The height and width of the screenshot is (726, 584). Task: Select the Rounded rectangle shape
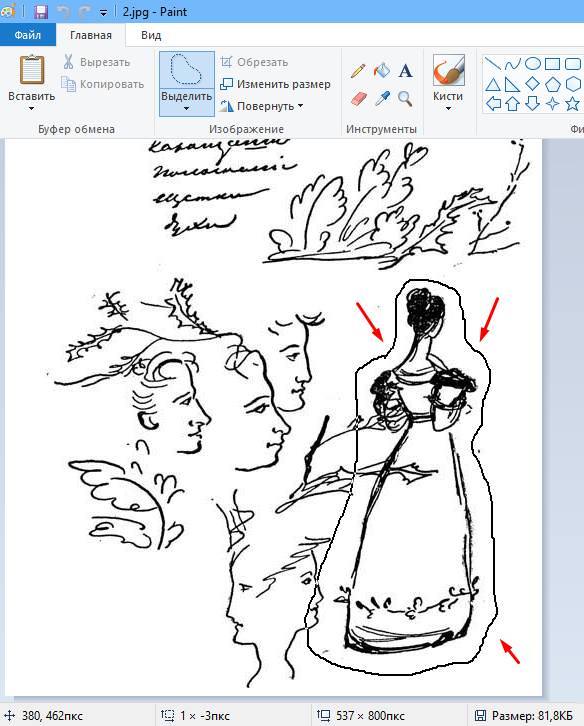click(573, 63)
